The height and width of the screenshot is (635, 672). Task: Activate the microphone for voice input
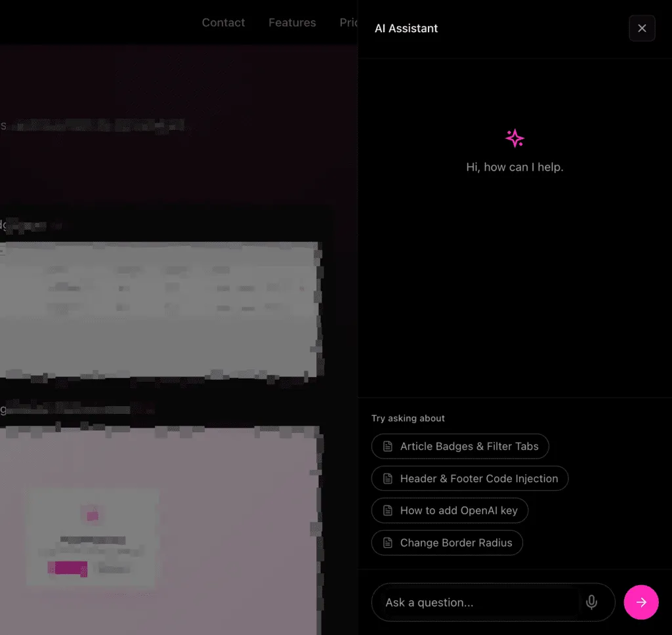tap(591, 602)
